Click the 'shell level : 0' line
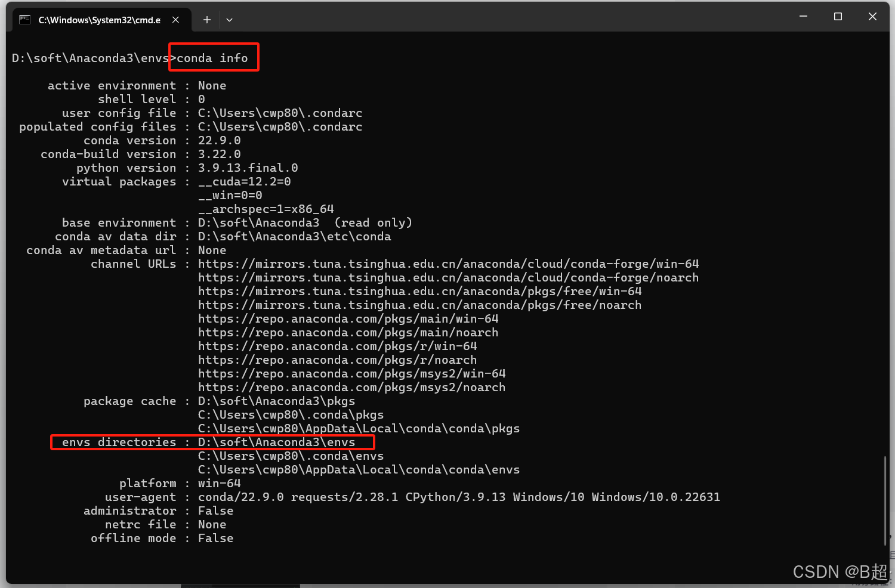This screenshot has height=588, width=895. [152, 99]
